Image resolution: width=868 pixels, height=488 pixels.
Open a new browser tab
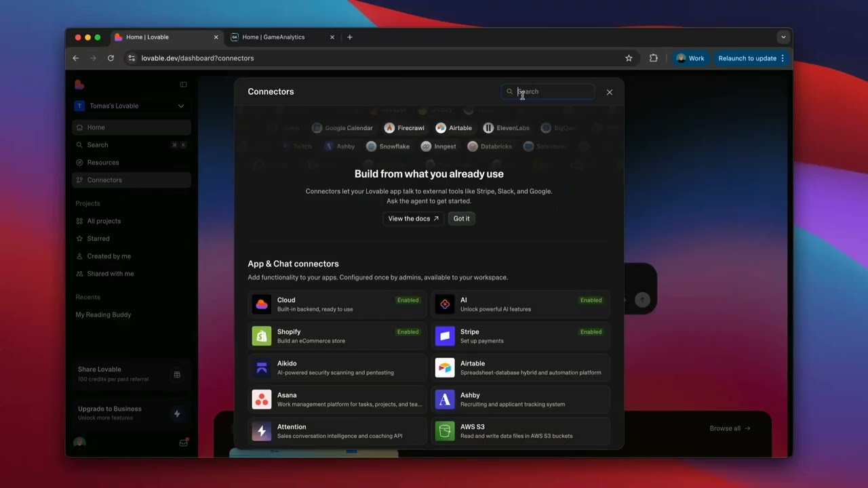click(350, 37)
